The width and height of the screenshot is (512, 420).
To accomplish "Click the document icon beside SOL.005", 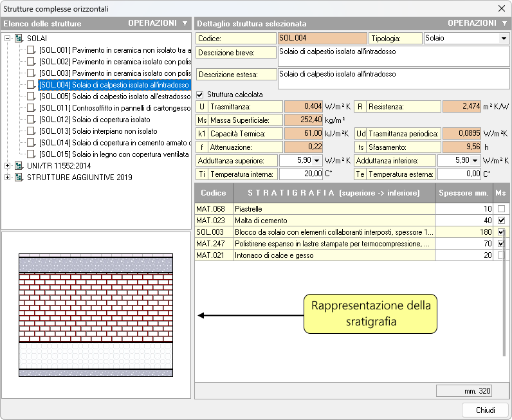I will pos(31,96).
